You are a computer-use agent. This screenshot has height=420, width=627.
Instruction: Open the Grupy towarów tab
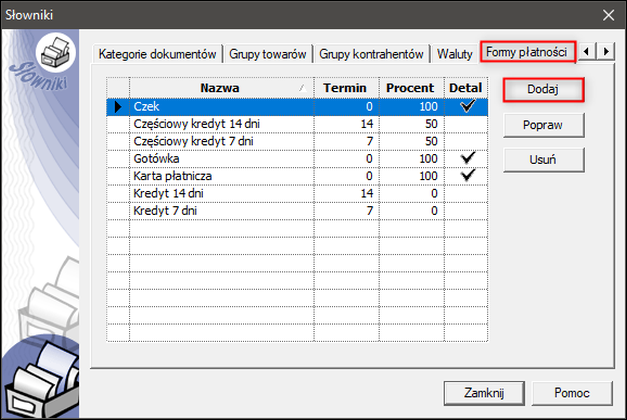click(x=268, y=54)
